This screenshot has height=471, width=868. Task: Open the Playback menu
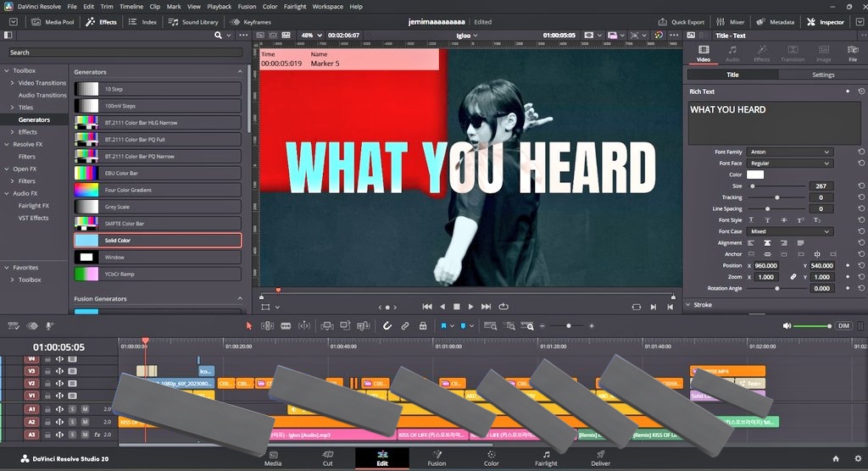pyautogui.click(x=220, y=7)
